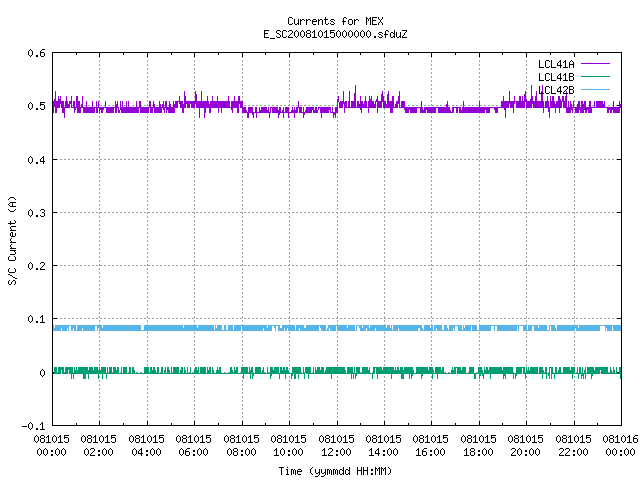This screenshot has width=640, height=480.
Task: Click the x-axis tick '081015 04:00'
Action: [x=147, y=445]
